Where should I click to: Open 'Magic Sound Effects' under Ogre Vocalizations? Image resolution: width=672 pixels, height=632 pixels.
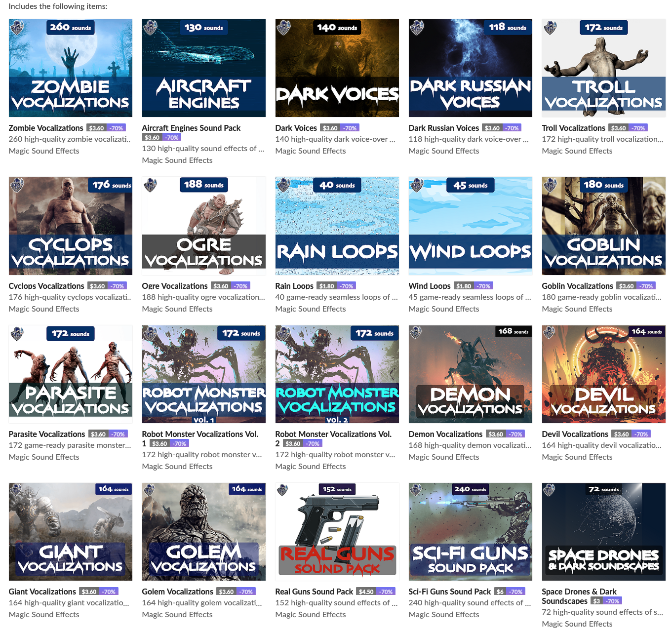tap(177, 309)
